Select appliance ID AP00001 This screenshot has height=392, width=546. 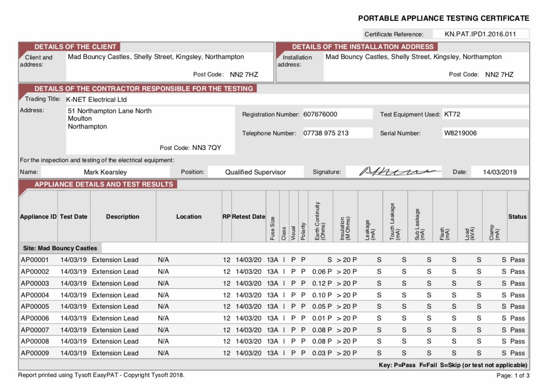(35, 260)
